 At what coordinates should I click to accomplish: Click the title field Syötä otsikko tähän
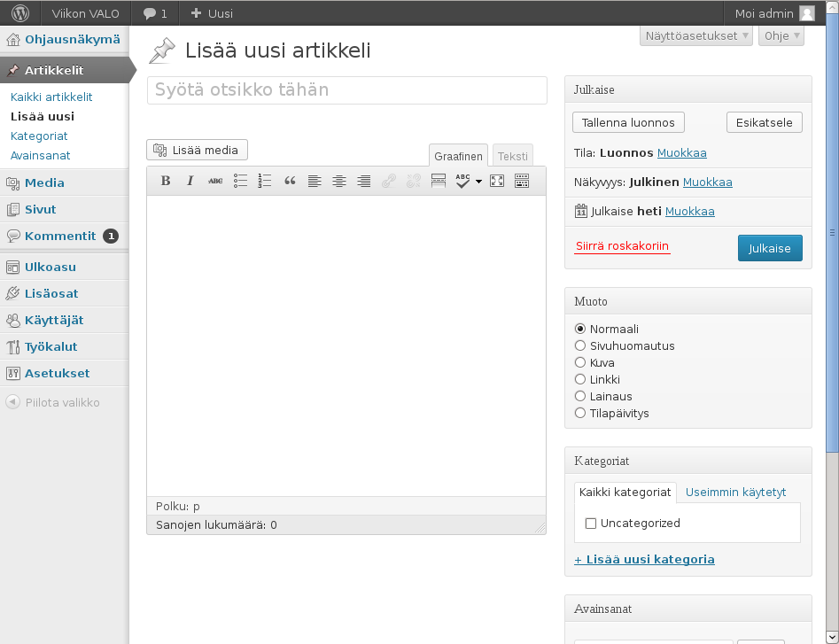click(x=347, y=89)
